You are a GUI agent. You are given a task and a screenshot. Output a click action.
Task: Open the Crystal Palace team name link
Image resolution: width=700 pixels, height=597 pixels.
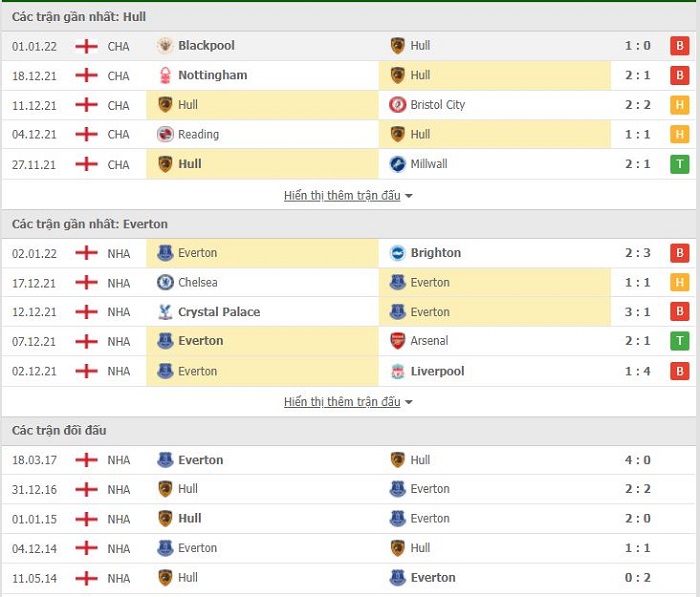[219, 312]
